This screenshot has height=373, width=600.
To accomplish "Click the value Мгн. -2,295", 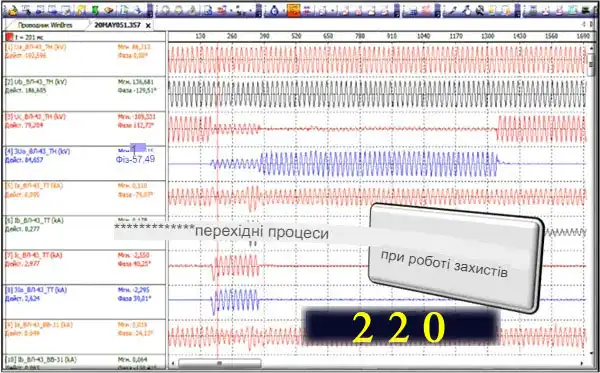I will [x=134, y=290].
